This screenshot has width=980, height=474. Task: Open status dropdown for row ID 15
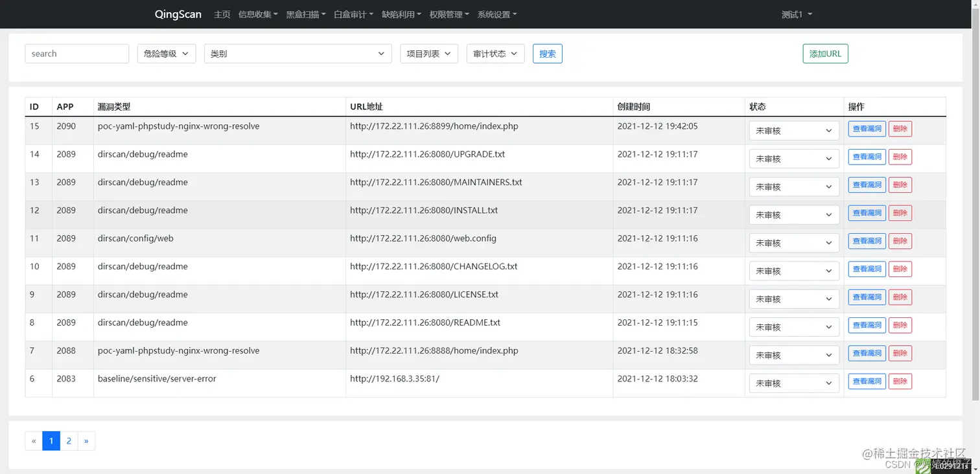pos(794,131)
